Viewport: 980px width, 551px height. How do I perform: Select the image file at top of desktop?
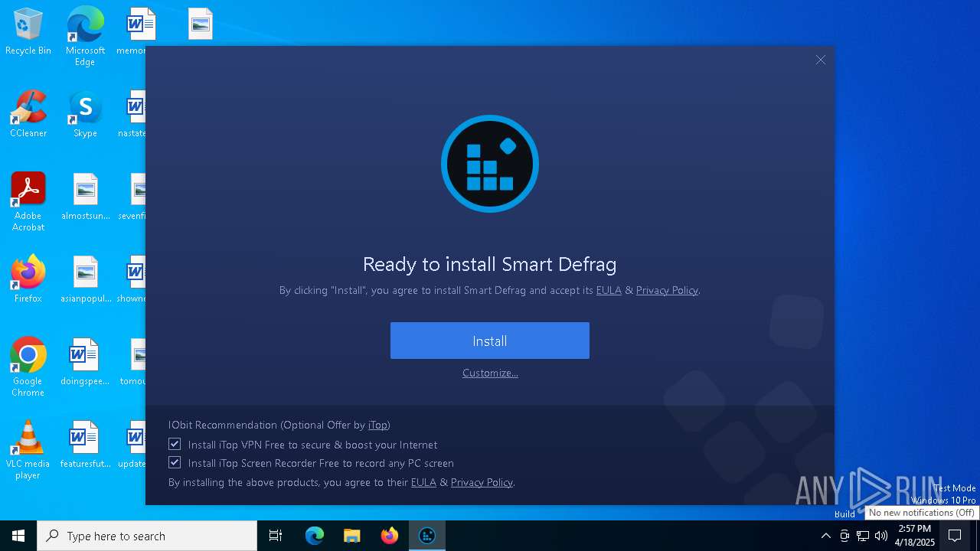point(200,24)
